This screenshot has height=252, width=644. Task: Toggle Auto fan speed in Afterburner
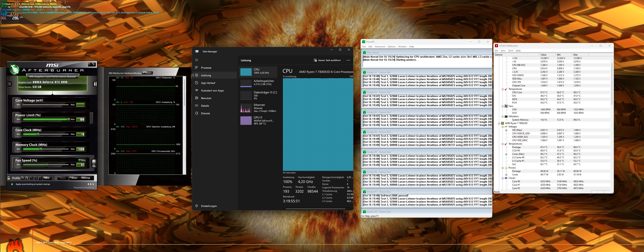click(82, 160)
